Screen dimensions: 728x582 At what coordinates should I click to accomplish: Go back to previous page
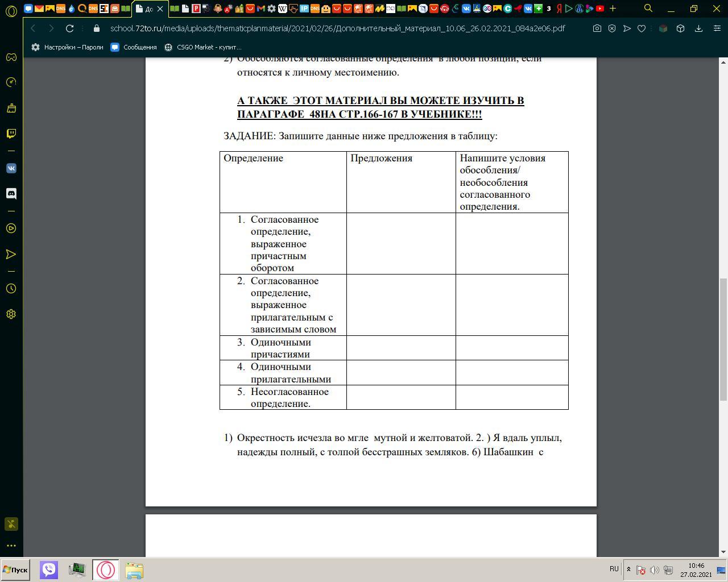(x=33, y=28)
